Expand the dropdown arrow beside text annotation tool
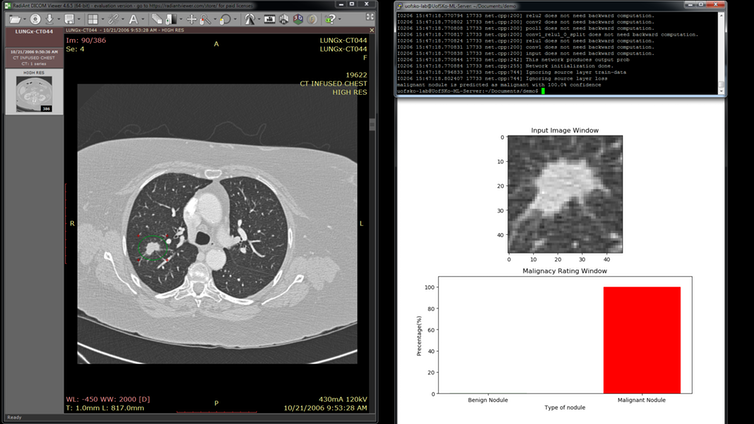The image size is (754, 424). pos(143,18)
